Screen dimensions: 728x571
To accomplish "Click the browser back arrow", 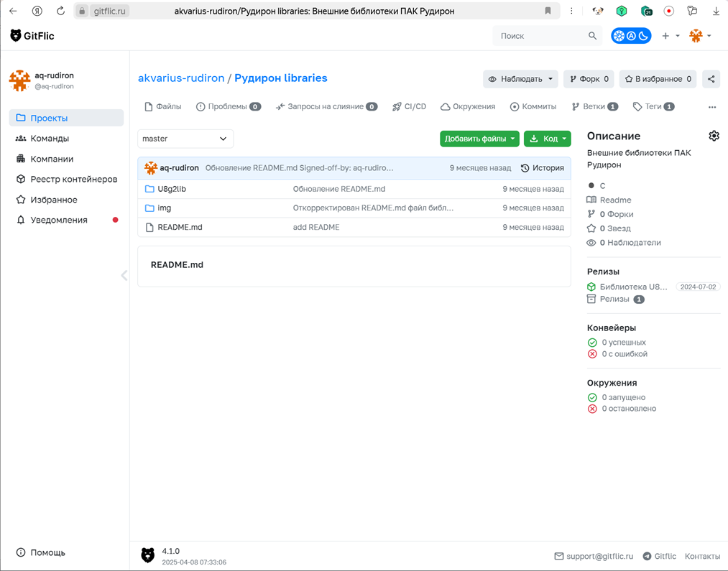I will coord(13,11).
